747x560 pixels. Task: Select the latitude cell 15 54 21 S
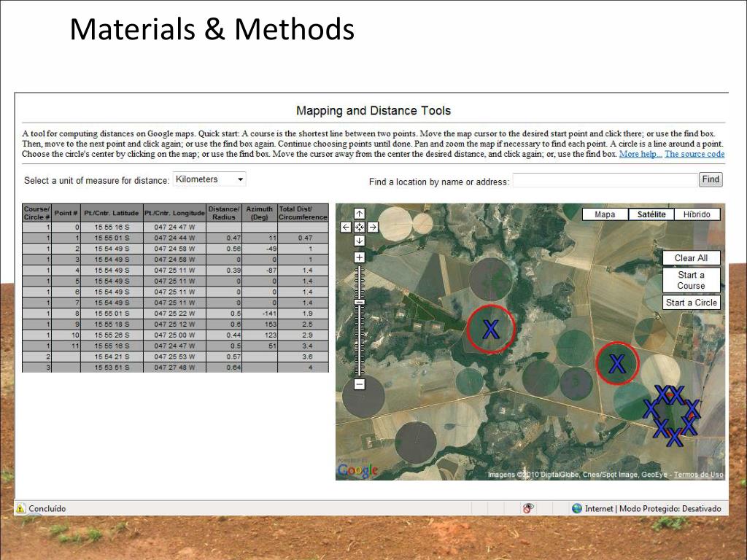click(112, 357)
